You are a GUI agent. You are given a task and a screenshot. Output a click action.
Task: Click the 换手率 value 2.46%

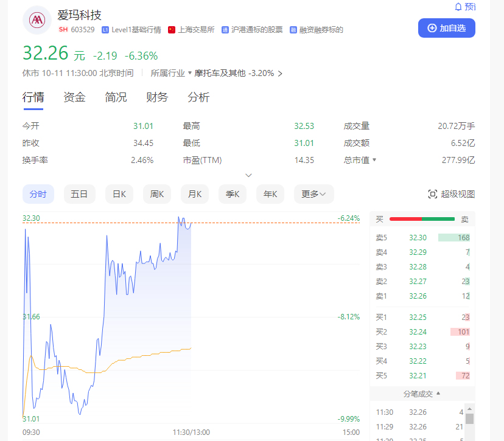coord(142,160)
